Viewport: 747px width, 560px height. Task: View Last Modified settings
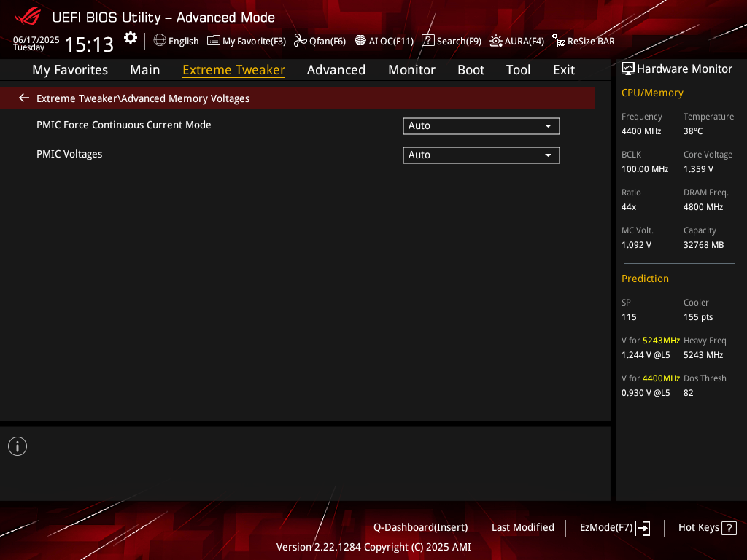point(522,528)
